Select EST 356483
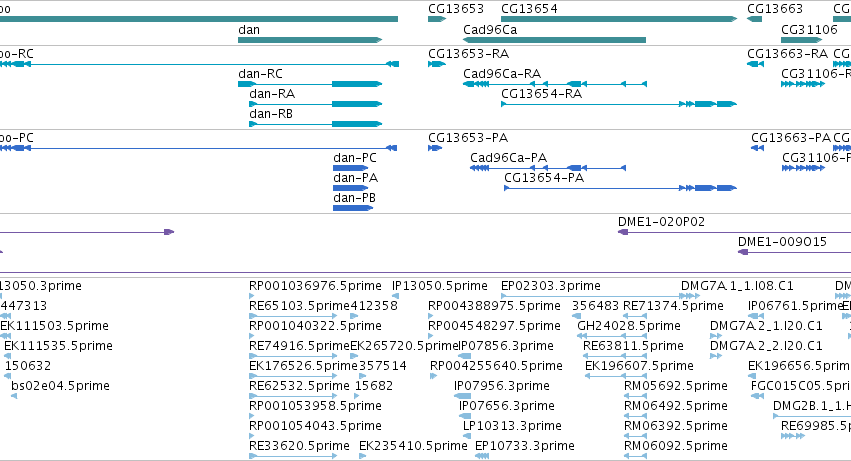 click(595, 306)
